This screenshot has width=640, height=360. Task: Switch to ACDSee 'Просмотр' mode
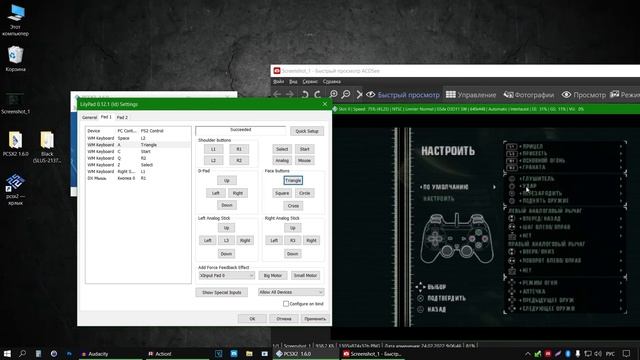(584, 95)
